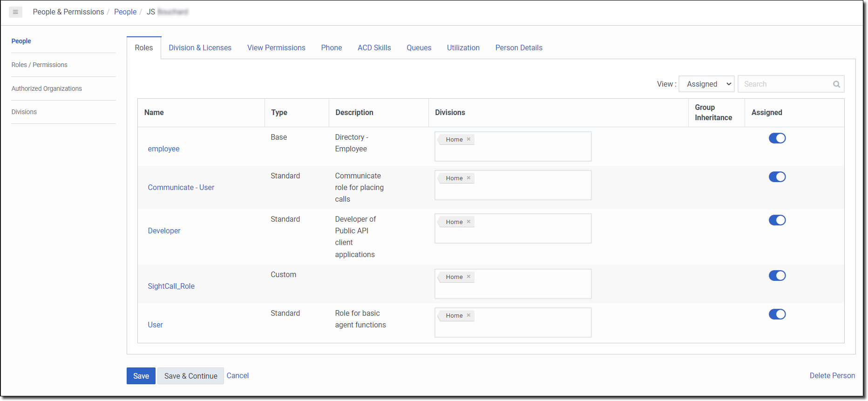868x401 pixels.
Task: Remove Home division from Communicate - User role
Action: [x=468, y=178]
